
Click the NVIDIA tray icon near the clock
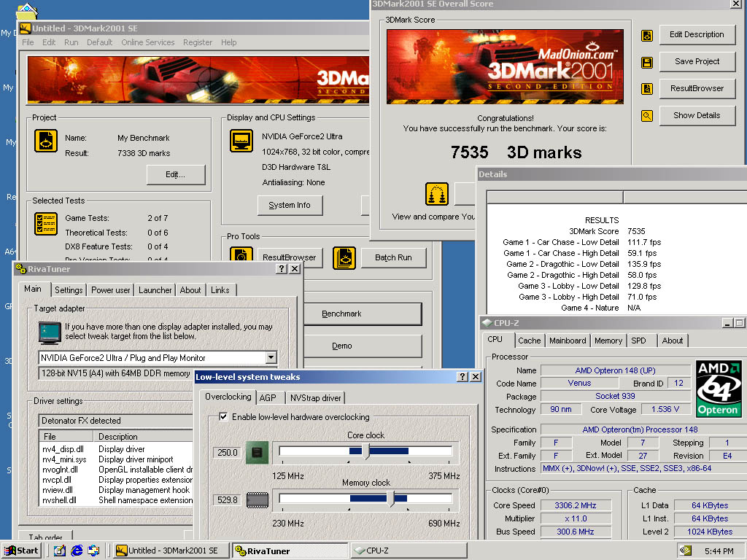[x=686, y=551]
